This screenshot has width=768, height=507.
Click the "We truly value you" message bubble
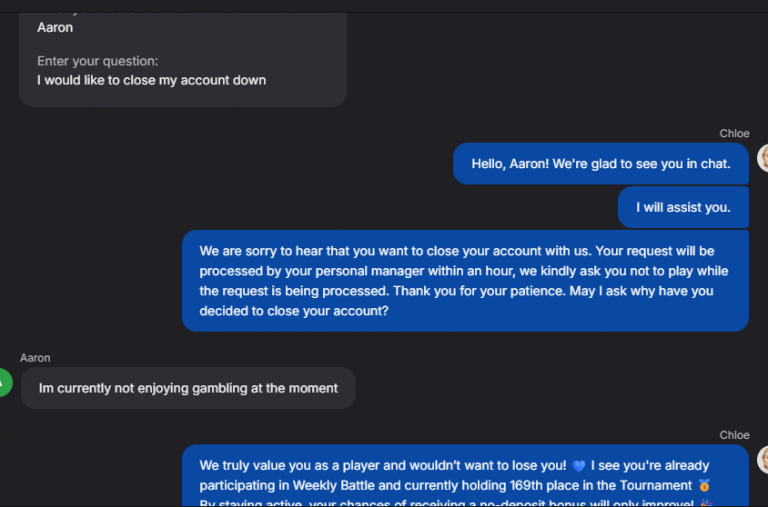[465, 476]
